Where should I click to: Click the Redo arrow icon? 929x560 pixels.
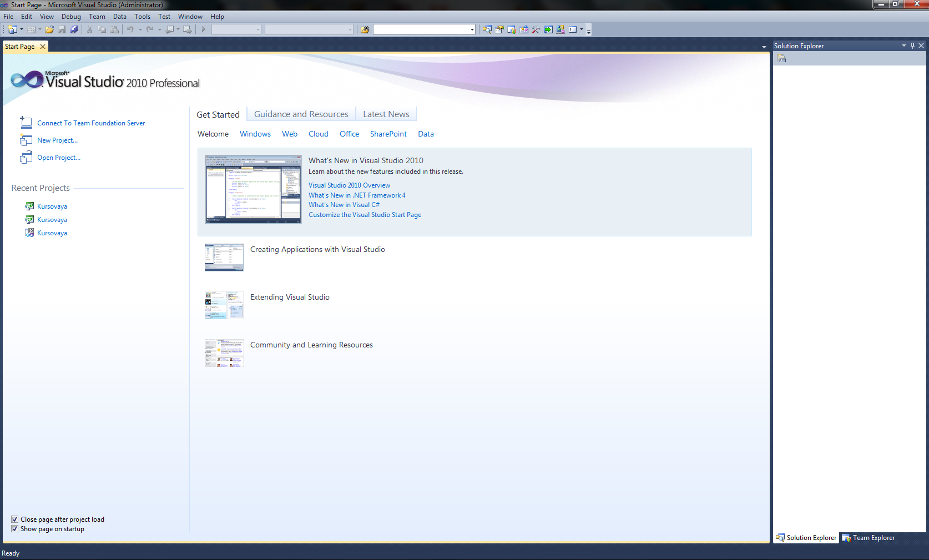(x=149, y=29)
